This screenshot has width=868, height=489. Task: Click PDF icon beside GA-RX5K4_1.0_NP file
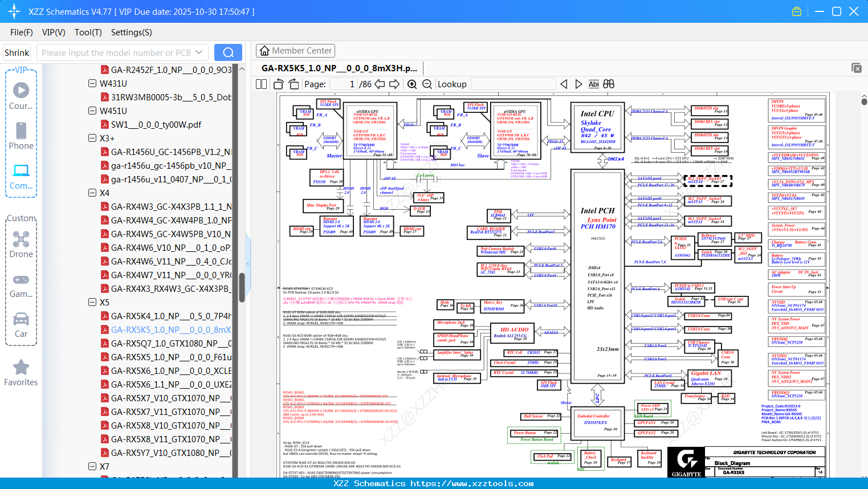pos(105,316)
